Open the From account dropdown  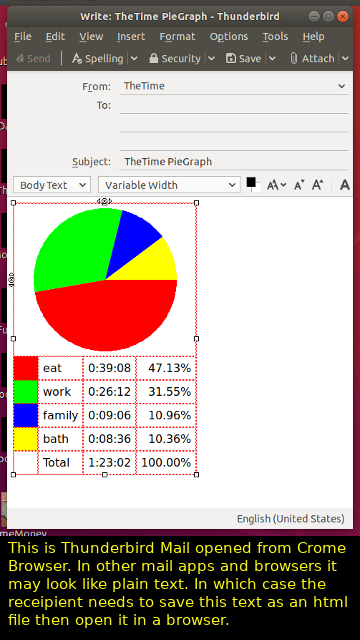click(x=234, y=86)
